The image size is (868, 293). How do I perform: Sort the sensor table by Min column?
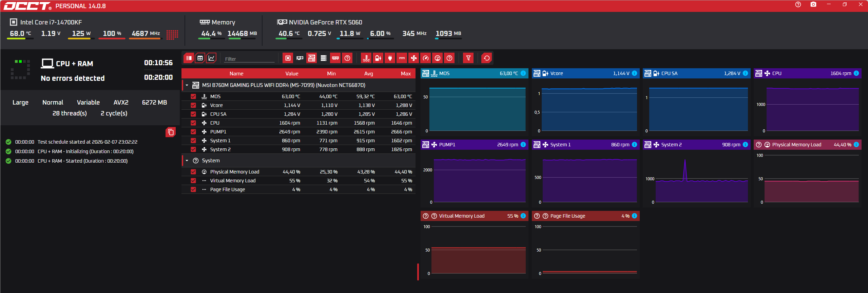point(331,74)
